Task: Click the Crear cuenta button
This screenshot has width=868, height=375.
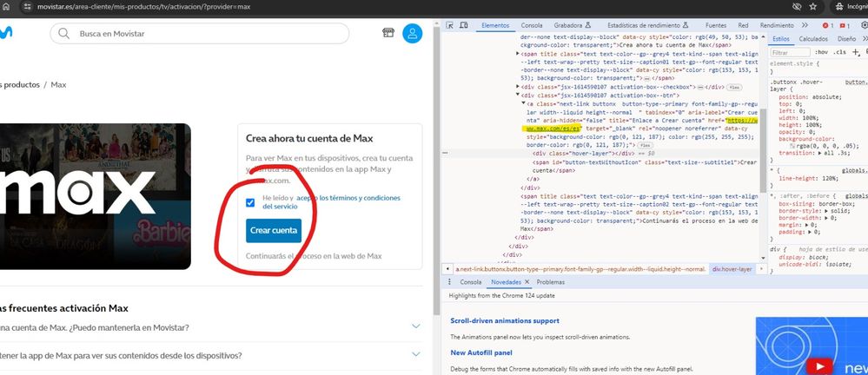Action: (x=274, y=230)
